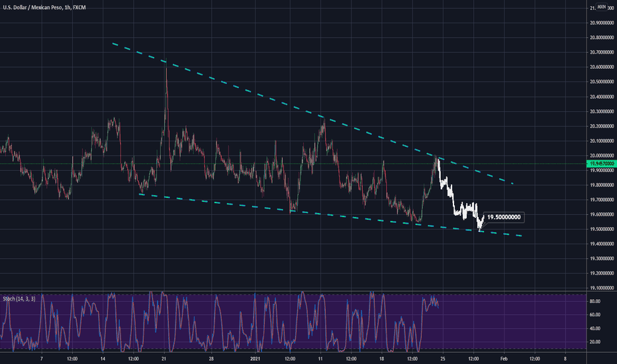Click the 14 date label on time axis
The width and height of the screenshot is (617, 364).
coord(103,359)
